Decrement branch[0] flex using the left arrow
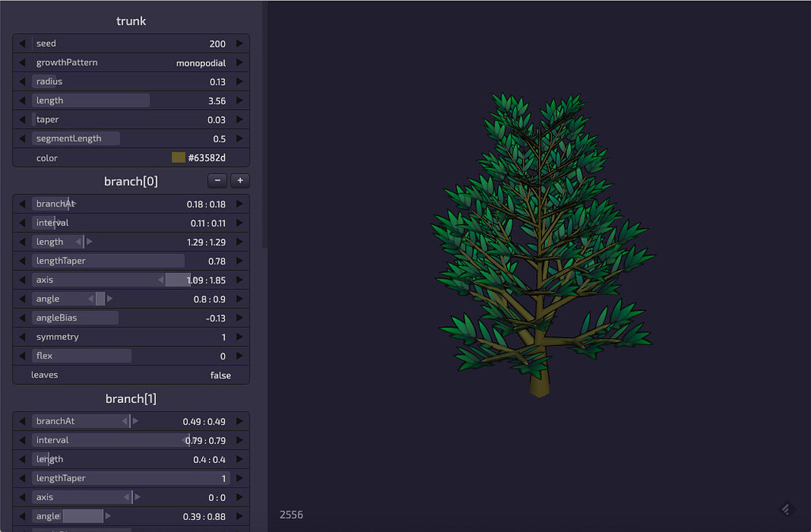Viewport: 811px width, 532px height. (x=21, y=355)
